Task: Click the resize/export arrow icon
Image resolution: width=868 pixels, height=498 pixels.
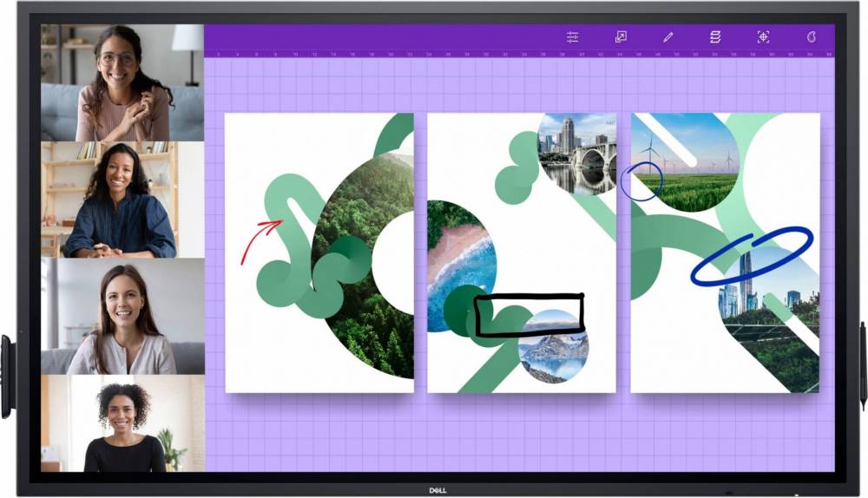Action: [x=621, y=37]
